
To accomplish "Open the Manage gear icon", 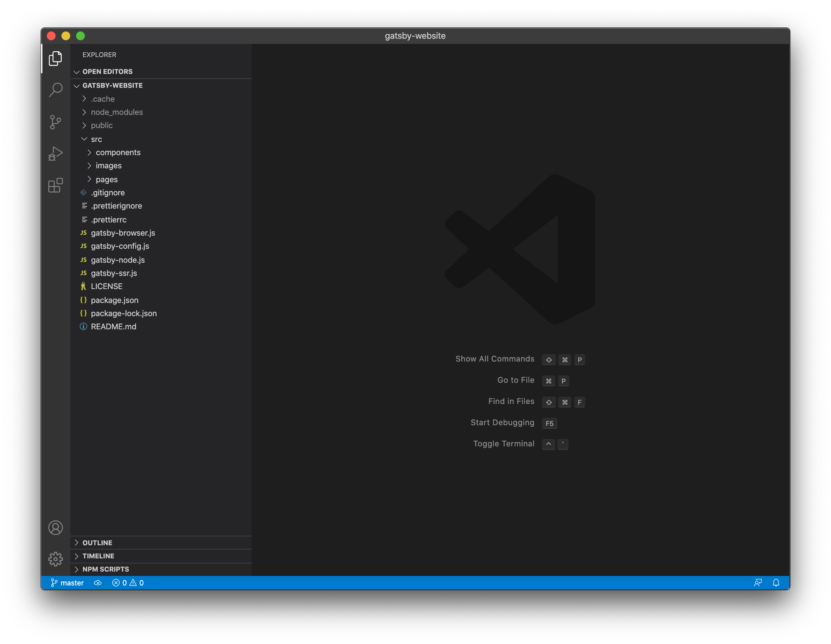I will (56, 559).
